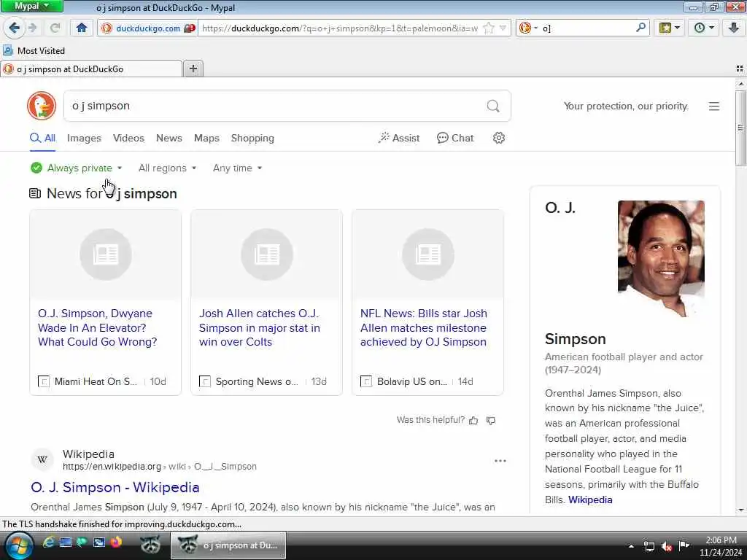This screenshot has height=560, width=747.
Task: Open three-dot options for Wikipedia result
Action: tap(500, 461)
